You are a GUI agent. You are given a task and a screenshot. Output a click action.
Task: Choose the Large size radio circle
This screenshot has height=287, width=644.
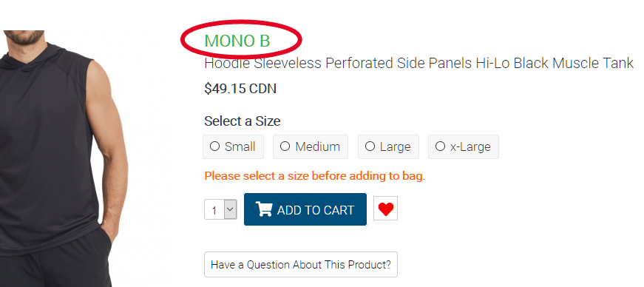370,146
